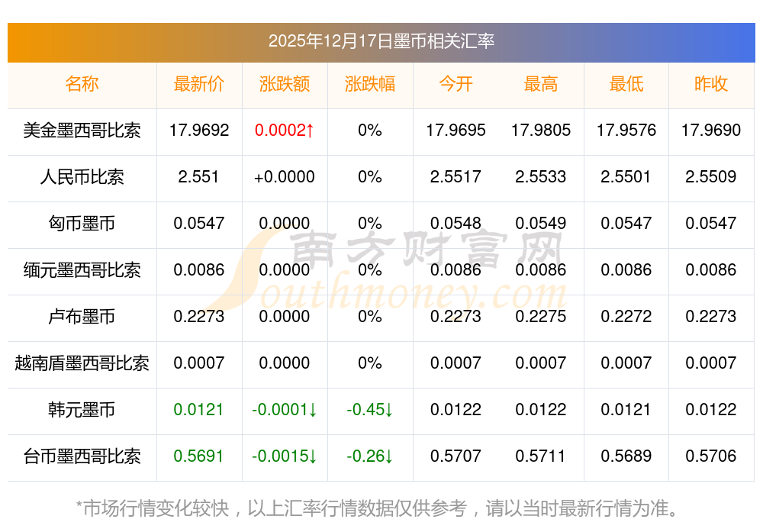Select the 今开 column header
Image resolution: width=763 pixels, height=532 pixels.
tap(456, 84)
